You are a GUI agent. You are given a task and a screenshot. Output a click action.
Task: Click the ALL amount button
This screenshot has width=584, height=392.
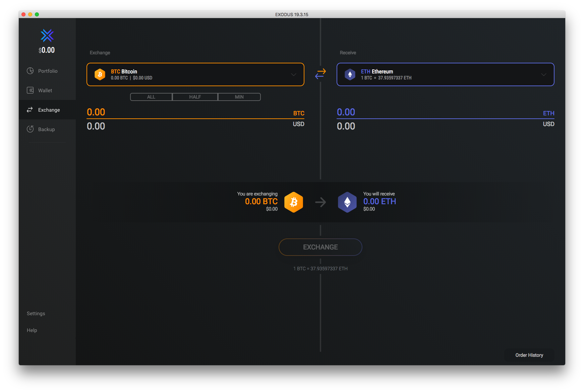(x=151, y=97)
